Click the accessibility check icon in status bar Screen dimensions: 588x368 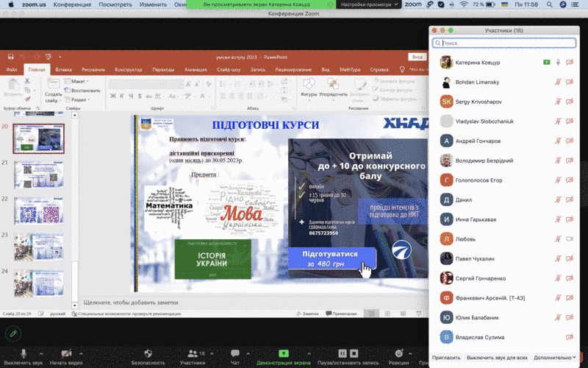(74, 314)
